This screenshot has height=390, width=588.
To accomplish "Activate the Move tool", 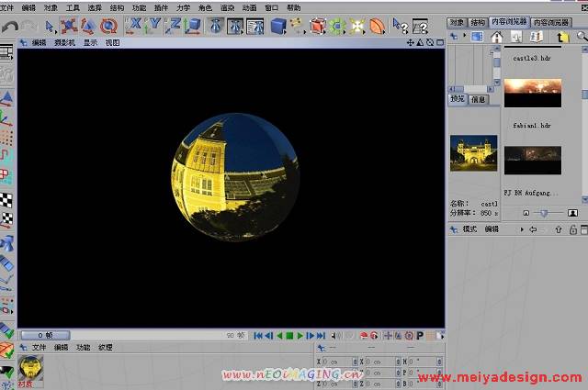I will (69, 27).
